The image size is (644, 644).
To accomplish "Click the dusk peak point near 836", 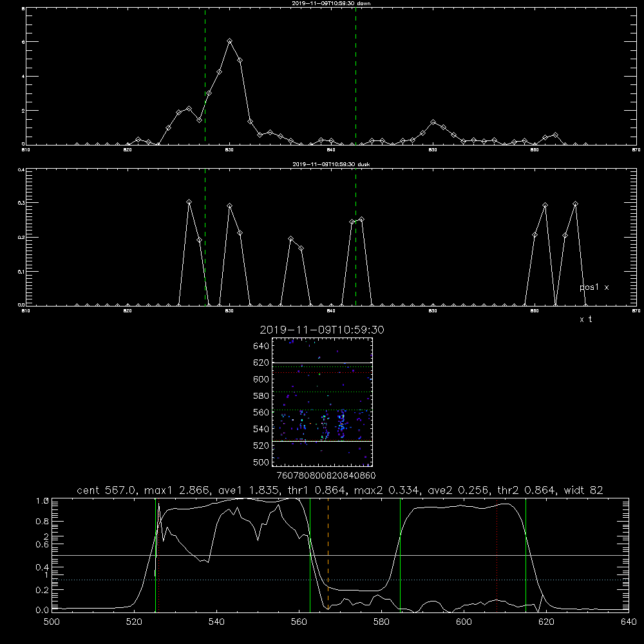I will click(291, 239).
